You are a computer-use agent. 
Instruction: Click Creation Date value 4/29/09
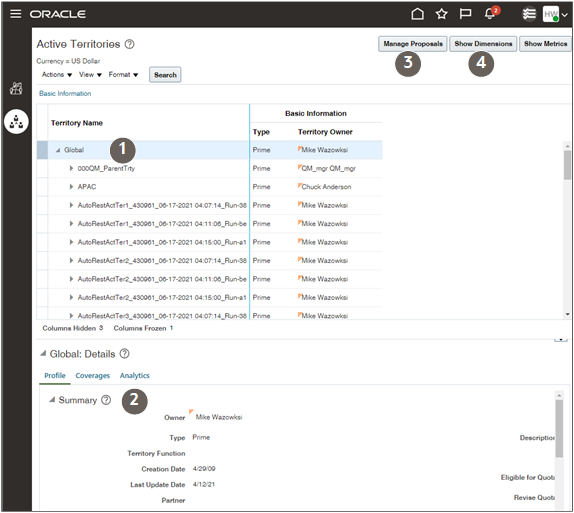(204, 469)
